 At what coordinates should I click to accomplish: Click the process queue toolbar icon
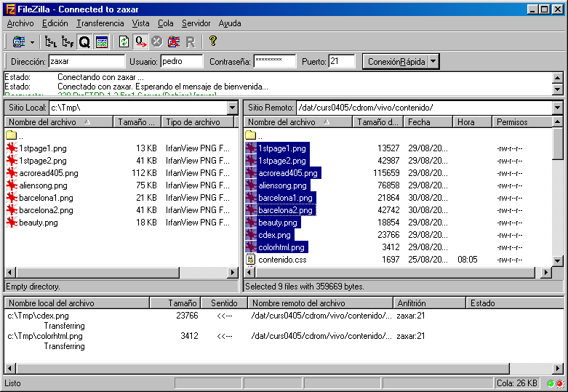pyautogui.click(x=140, y=42)
